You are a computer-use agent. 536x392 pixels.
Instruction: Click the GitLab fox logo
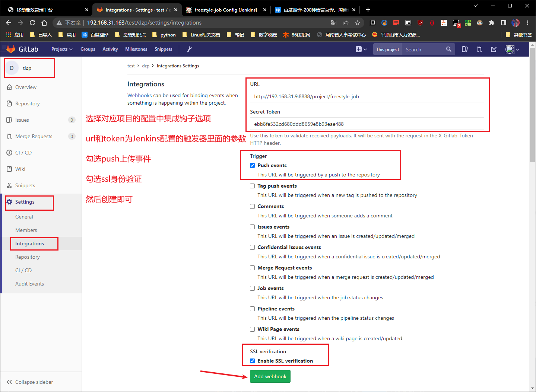[x=11, y=49]
